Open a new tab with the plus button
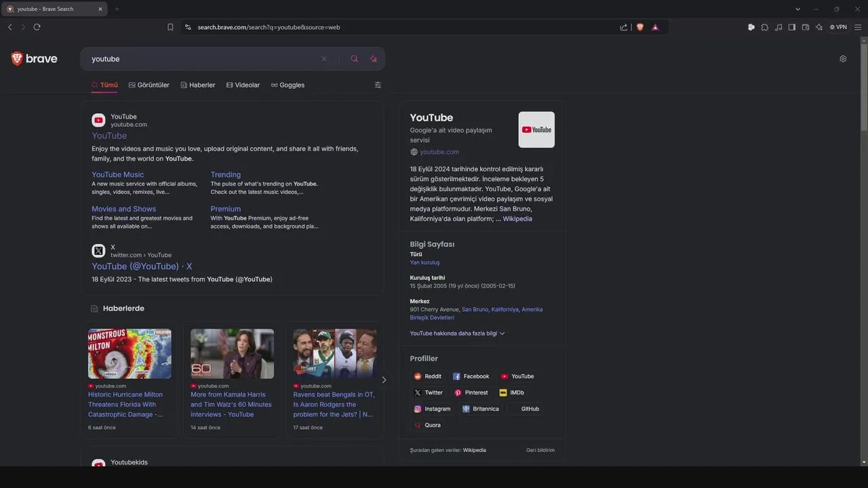Screen dimensions: 868x488 click(117, 9)
